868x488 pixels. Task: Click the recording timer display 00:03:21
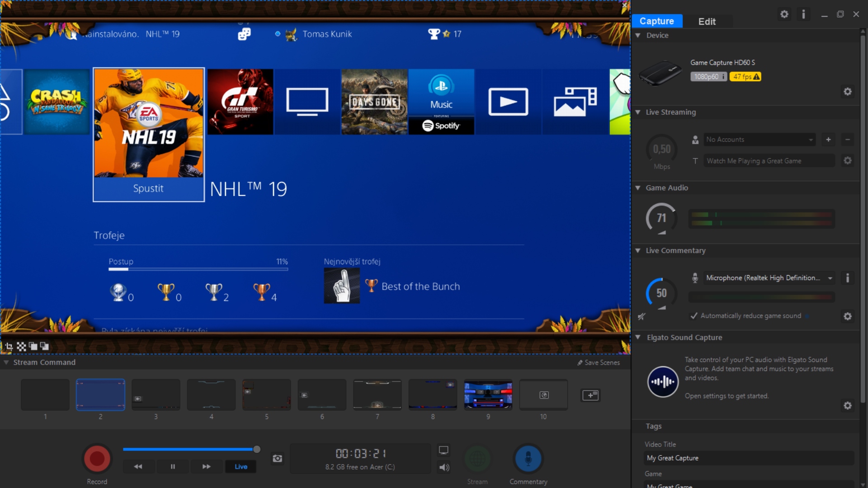click(x=360, y=453)
